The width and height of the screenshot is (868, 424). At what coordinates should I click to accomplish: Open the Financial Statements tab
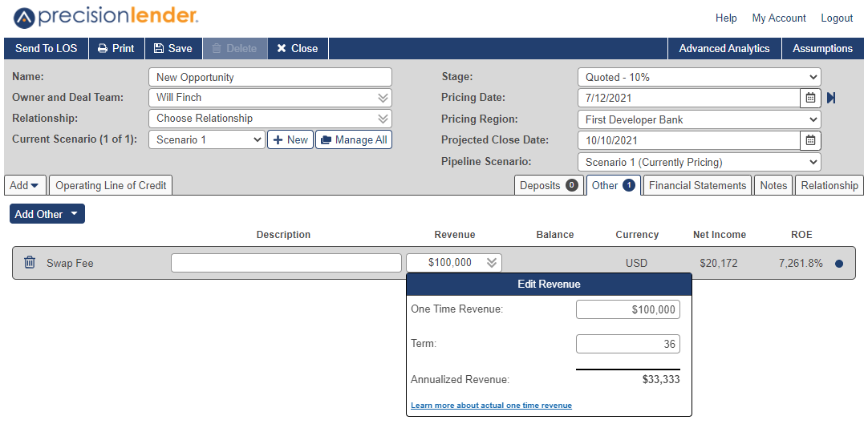tap(697, 185)
